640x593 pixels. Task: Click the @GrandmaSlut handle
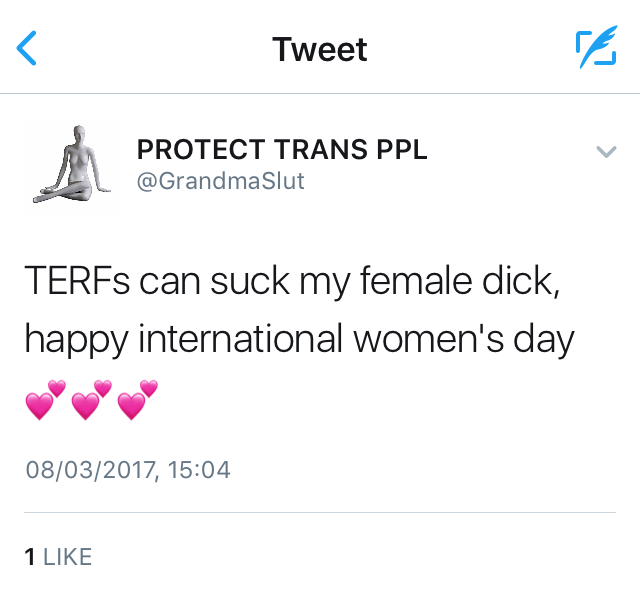[220, 181]
